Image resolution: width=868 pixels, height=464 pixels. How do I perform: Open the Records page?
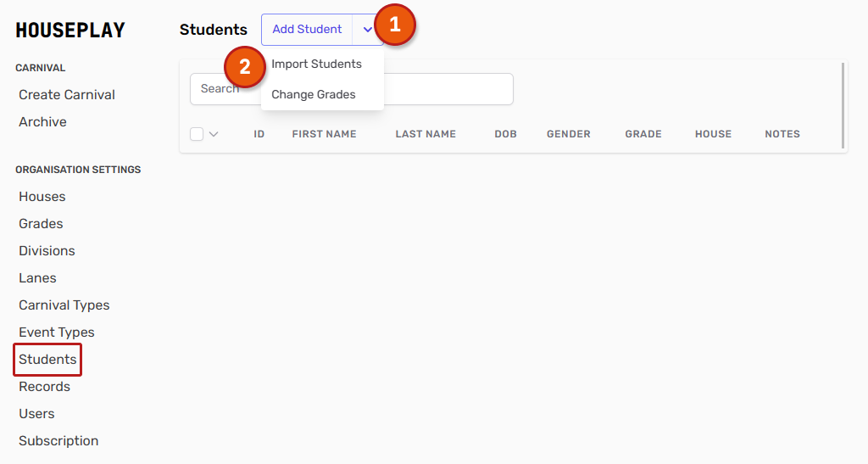point(44,387)
